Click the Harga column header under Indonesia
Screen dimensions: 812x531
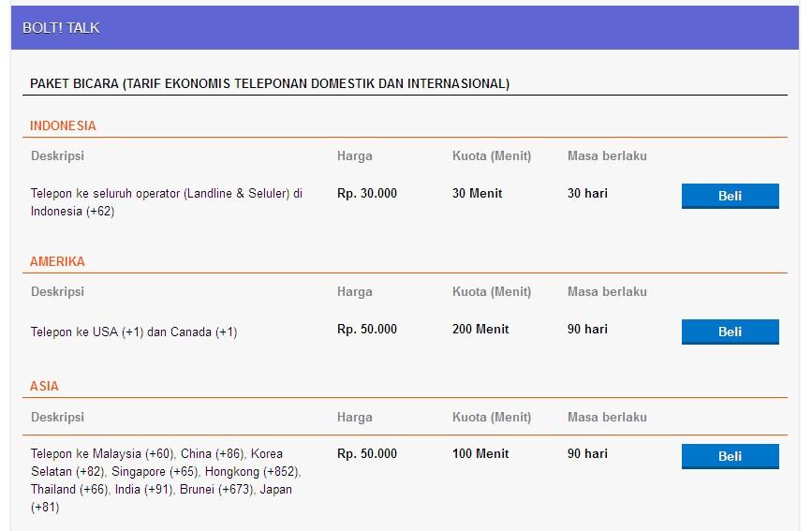(x=355, y=155)
